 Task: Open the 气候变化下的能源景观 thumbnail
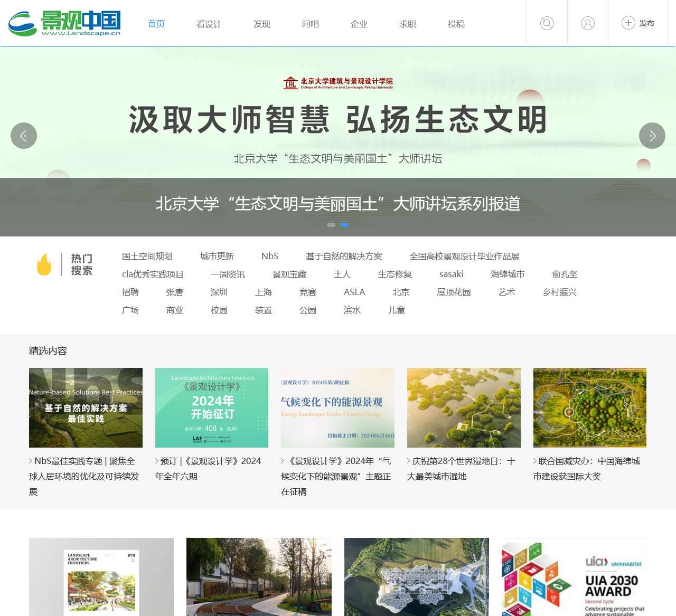[x=337, y=407]
